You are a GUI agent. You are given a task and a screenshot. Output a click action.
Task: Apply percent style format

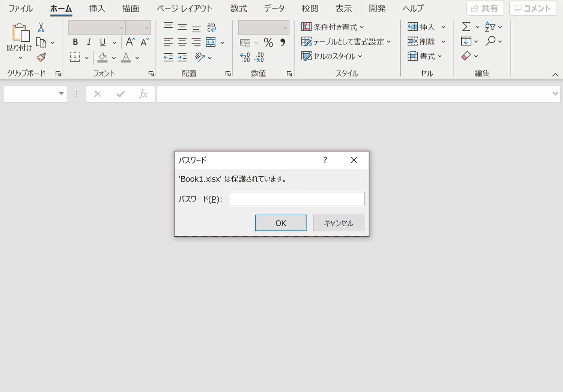tap(268, 42)
